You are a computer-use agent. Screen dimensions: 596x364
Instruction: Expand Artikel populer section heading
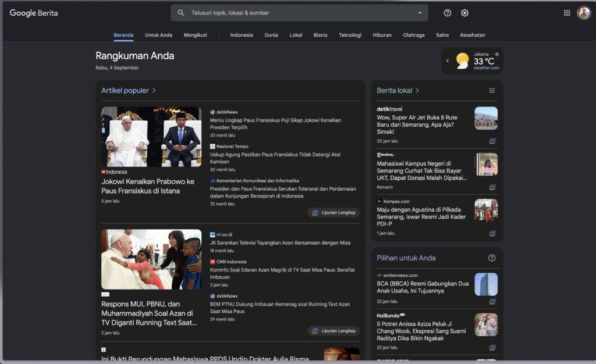coord(129,90)
